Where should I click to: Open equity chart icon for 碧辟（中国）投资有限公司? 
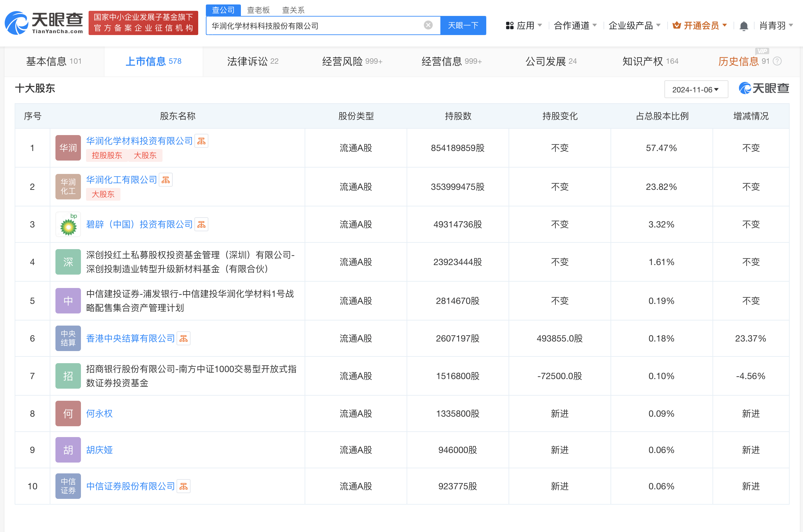pos(201,224)
